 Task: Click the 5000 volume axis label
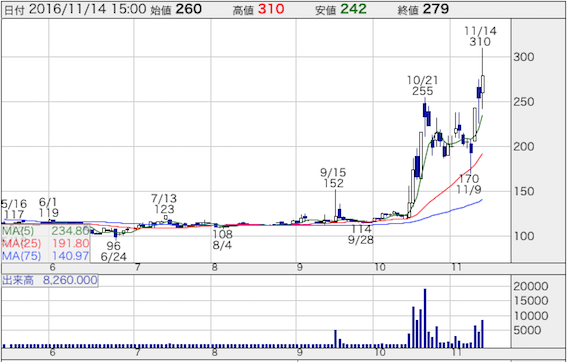tap(527, 330)
